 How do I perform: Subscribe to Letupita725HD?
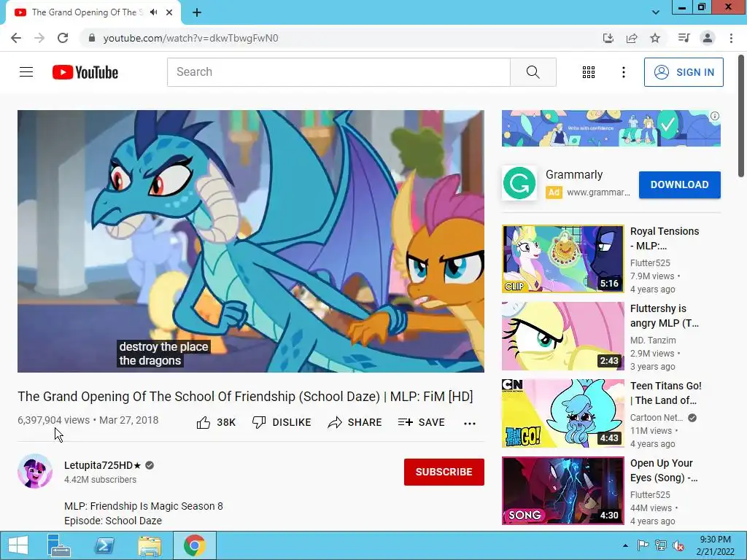444,472
